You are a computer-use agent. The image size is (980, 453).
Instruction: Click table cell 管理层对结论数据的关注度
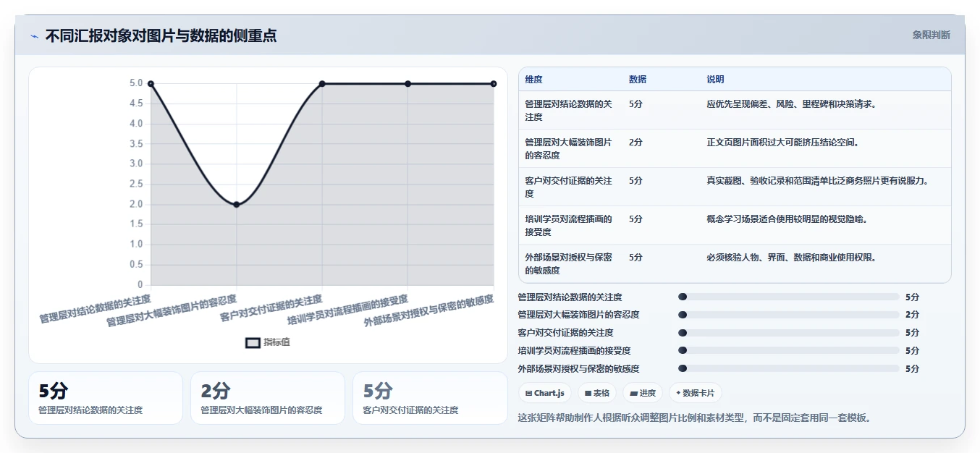click(x=569, y=110)
